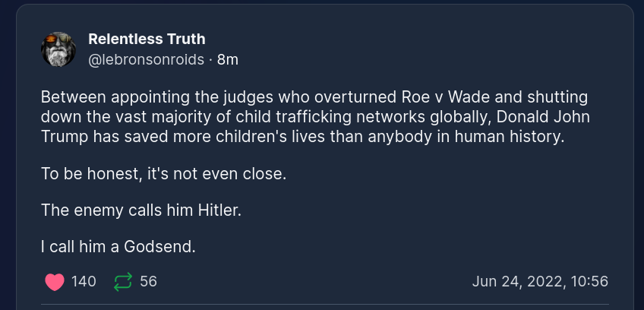Open the @lebronsonroids handle link
The width and height of the screenshot is (644, 310).
147,59
